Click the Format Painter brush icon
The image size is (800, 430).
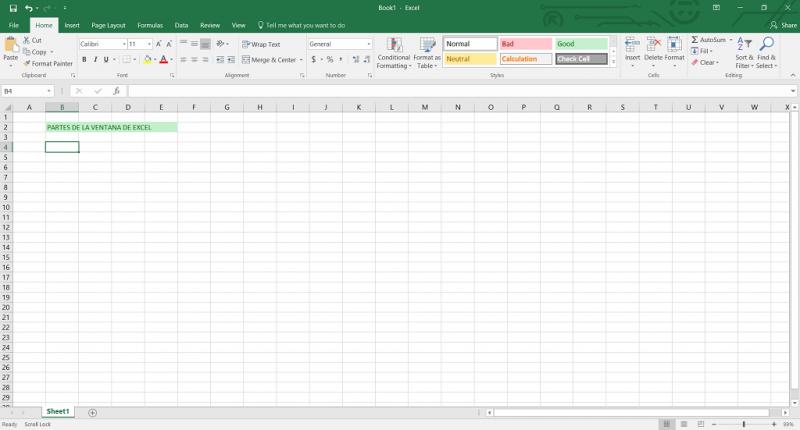27,64
